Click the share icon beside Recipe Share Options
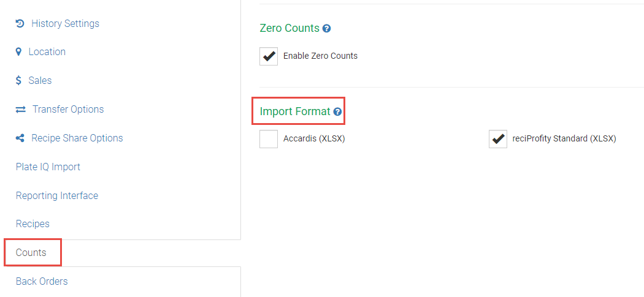The height and width of the screenshot is (297, 644). click(x=20, y=138)
